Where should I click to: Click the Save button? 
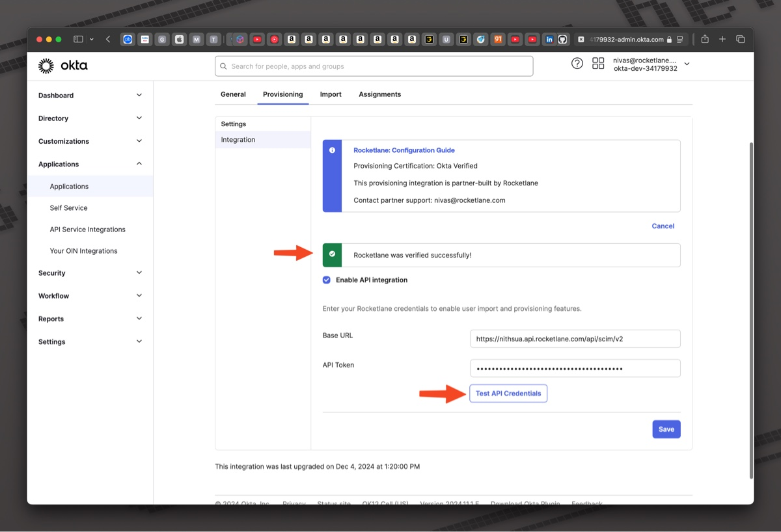click(x=666, y=429)
